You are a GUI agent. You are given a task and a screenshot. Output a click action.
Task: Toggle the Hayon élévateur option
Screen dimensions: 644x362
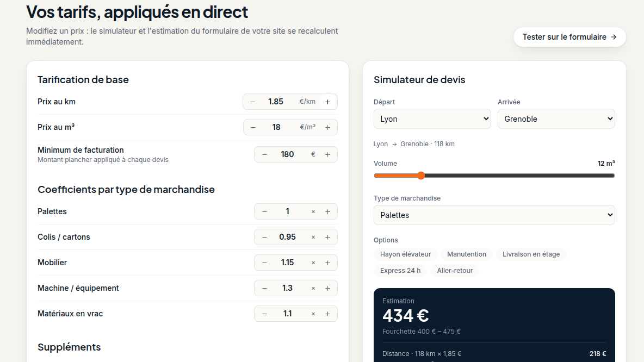click(x=405, y=254)
